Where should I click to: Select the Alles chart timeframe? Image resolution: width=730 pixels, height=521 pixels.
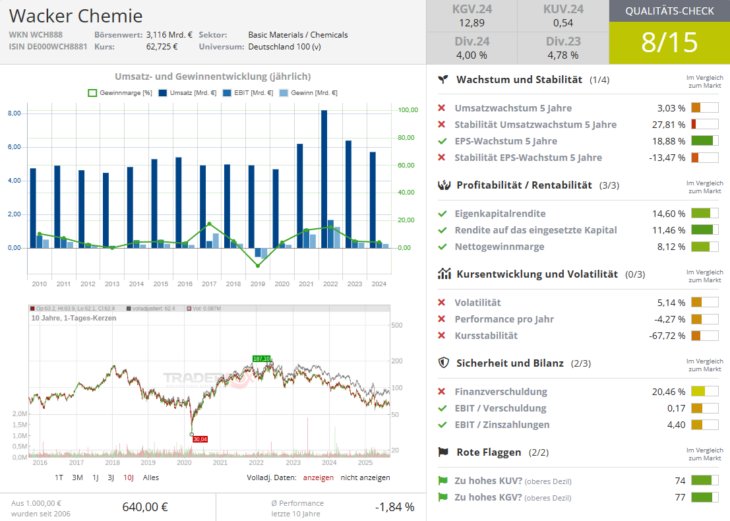coord(151,478)
